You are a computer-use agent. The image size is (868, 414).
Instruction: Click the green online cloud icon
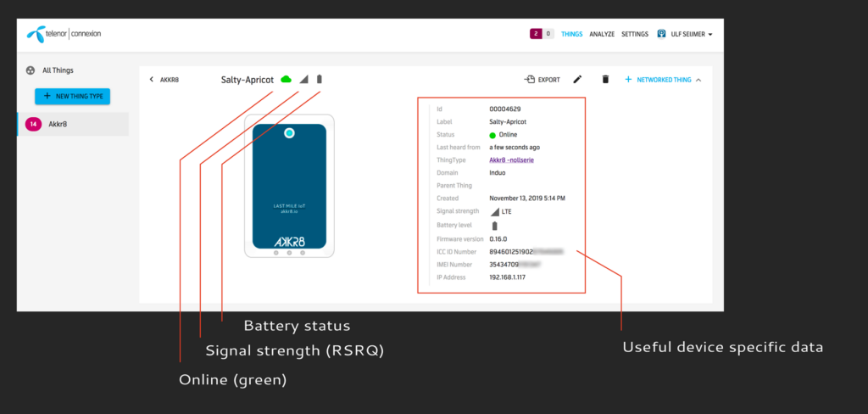pos(287,79)
